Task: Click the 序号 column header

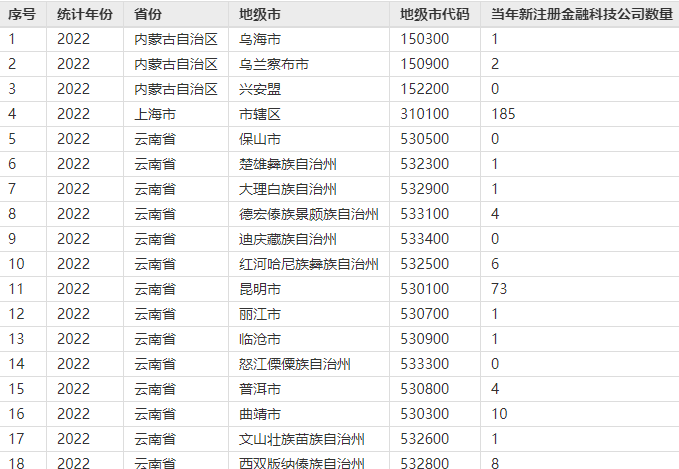Action: click(22, 14)
